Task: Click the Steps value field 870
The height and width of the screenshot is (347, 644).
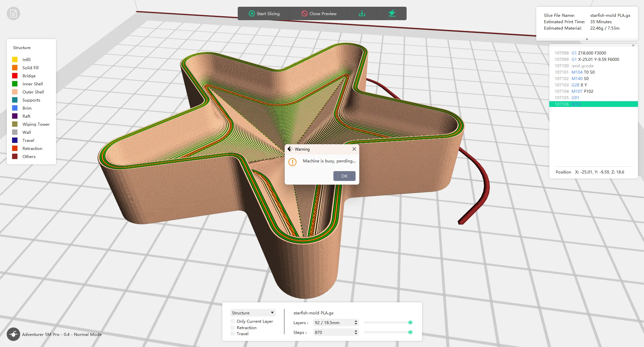Action: tap(333, 332)
